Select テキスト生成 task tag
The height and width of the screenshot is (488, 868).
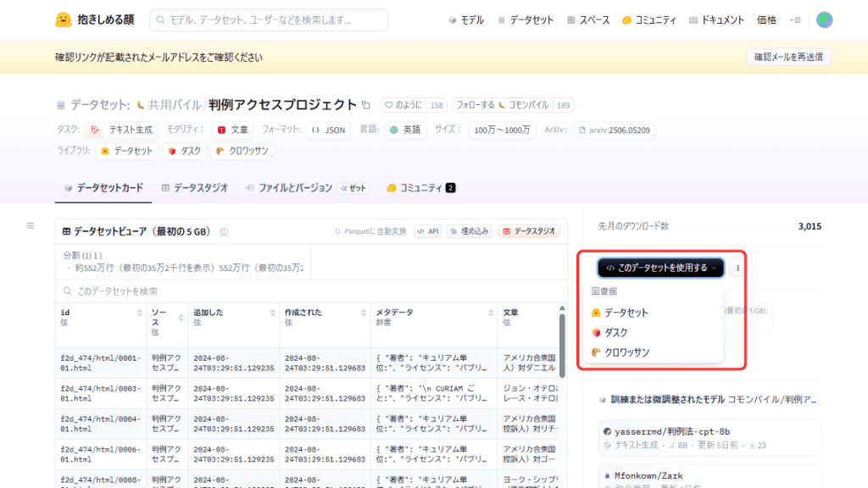pyautogui.click(x=121, y=130)
